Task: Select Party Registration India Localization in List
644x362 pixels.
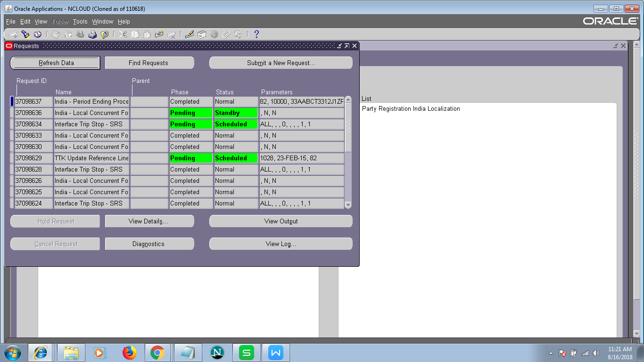Action: coord(411,109)
